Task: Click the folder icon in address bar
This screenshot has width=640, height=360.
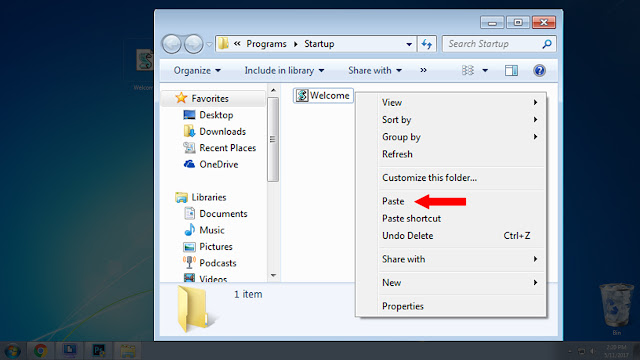Action: coord(223,43)
